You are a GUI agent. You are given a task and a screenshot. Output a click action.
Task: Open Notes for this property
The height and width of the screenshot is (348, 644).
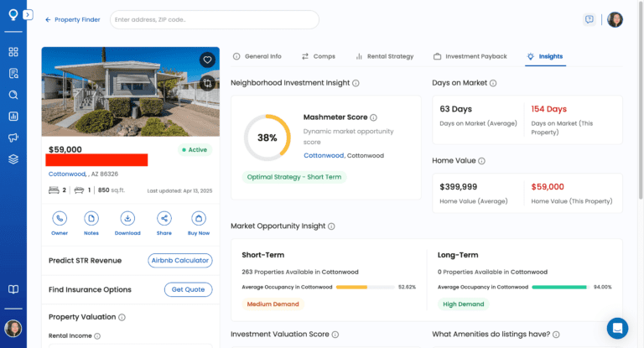point(91,218)
